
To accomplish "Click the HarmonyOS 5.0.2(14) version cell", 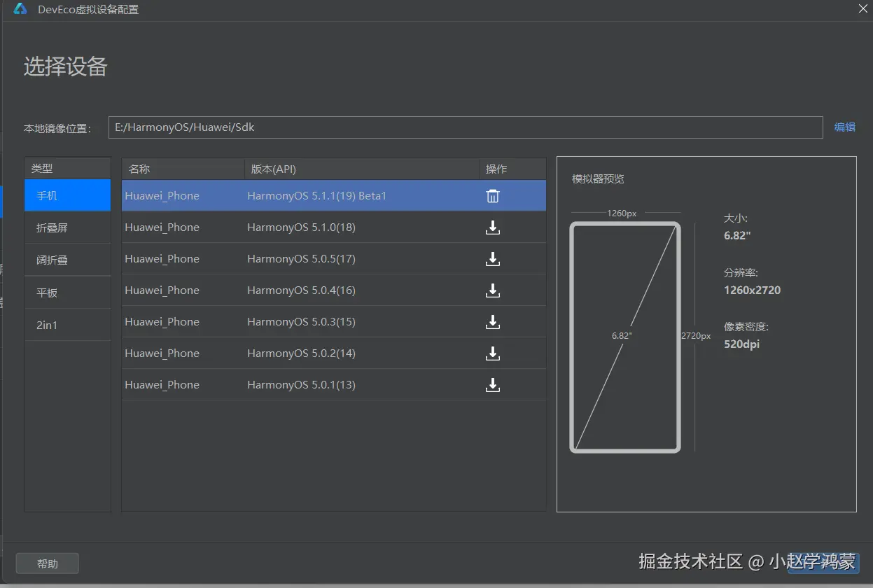I will (x=302, y=353).
